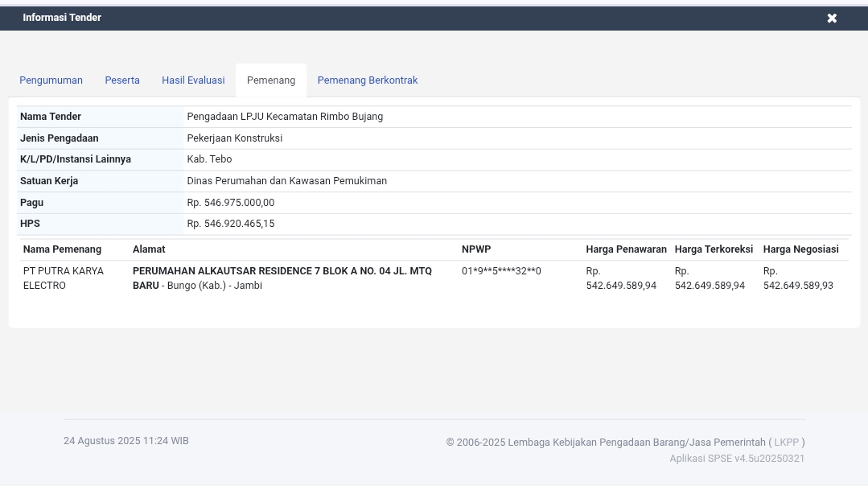
Task: Open the Pemenang Berkontrak tab
Action: tap(368, 80)
